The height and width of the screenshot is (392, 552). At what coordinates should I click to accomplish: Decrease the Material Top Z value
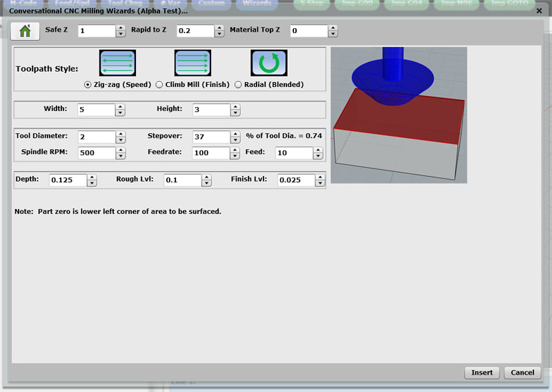pos(333,35)
